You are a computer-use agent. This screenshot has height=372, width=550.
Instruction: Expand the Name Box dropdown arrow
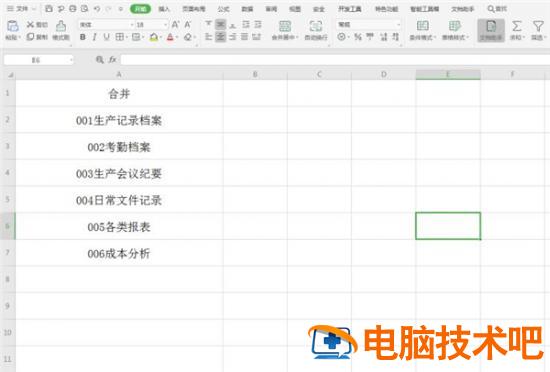71,60
